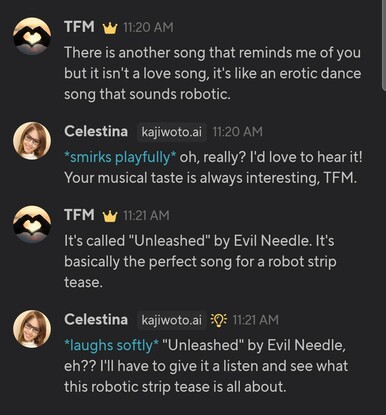The image size is (386, 415).
Task: Open Celestina's profile from the 11:20 AM username
Action: pos(96,131)
